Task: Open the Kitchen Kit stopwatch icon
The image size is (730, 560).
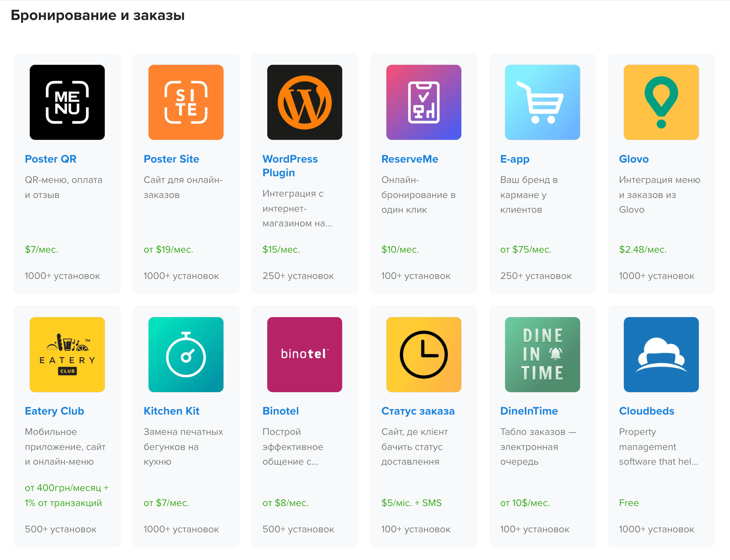Action: coord(186,355)
